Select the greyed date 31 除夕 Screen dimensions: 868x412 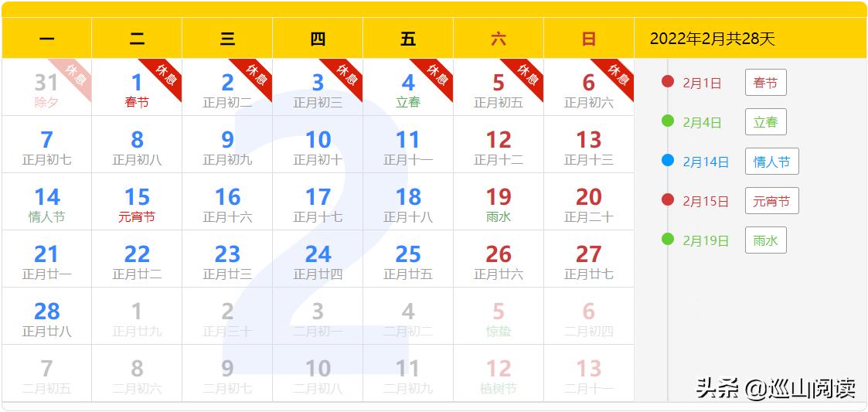[x=47, y=87]
